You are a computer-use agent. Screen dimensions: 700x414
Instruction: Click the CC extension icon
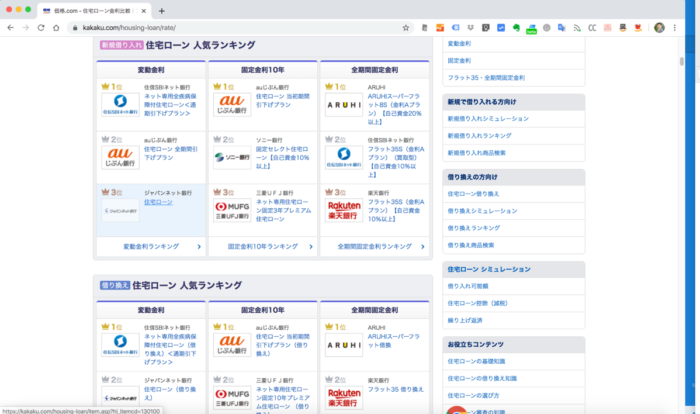(x=592, y=28)
